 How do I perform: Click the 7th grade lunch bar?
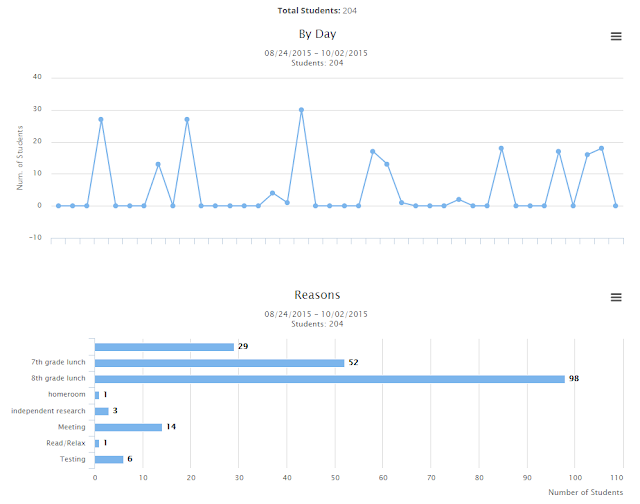coord(220,363)
